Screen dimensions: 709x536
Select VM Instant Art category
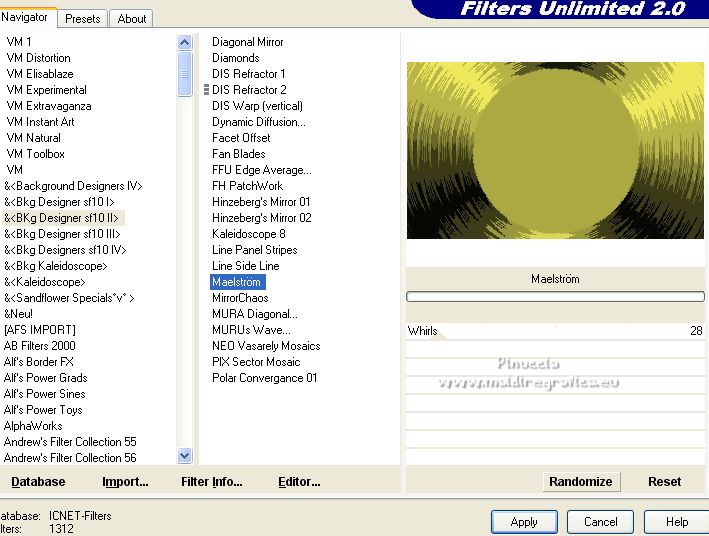tap(40, 122)
